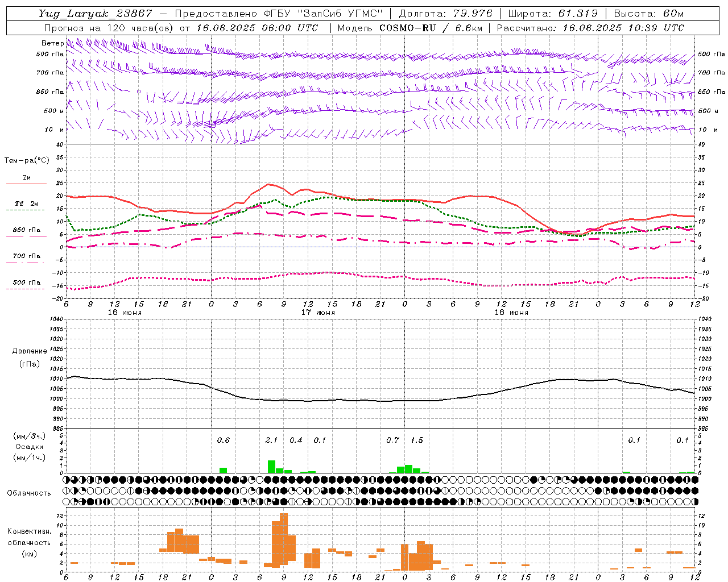The height and width of the screenshot is (582, 728).
Task: Select the longitude value 79.976
Action: [474, 14]
